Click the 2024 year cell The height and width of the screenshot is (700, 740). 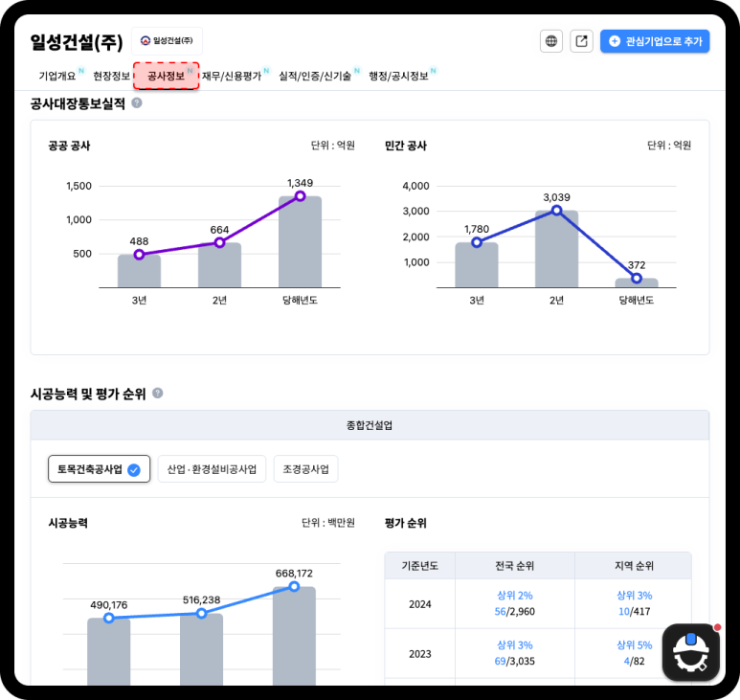point(419,604)
